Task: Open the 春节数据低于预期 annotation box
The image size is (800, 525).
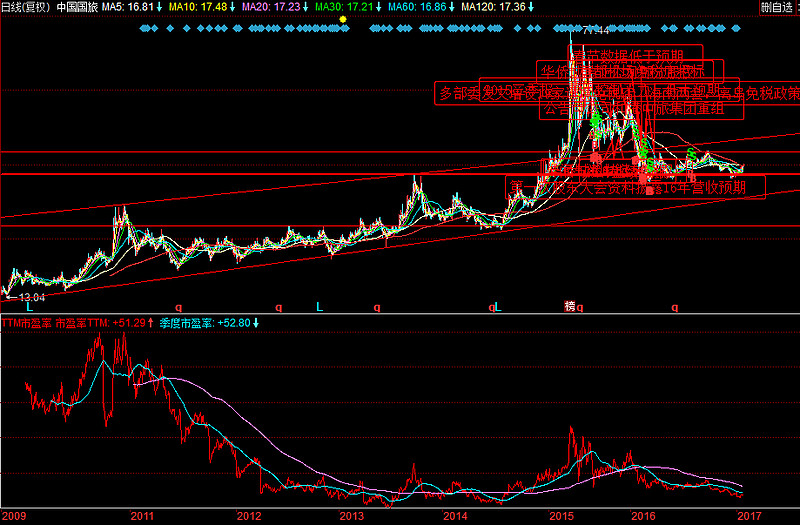Action: click(635, 55)
